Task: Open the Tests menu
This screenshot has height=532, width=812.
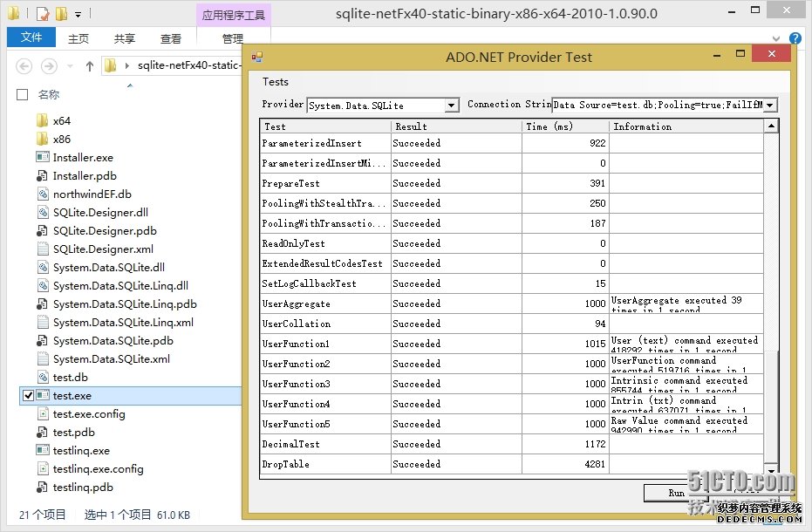Action: [276, 81]
